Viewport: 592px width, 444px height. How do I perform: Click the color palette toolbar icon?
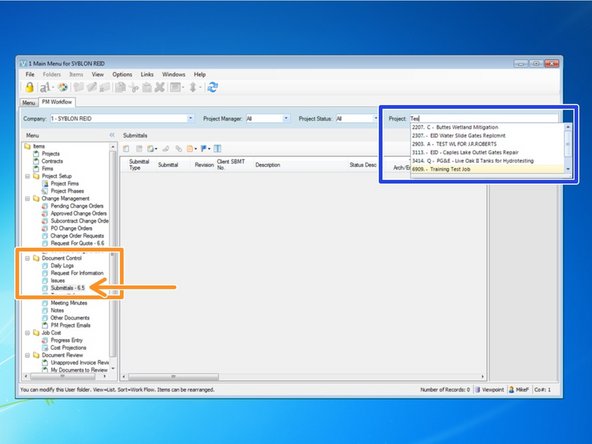(x=63, y=87)
